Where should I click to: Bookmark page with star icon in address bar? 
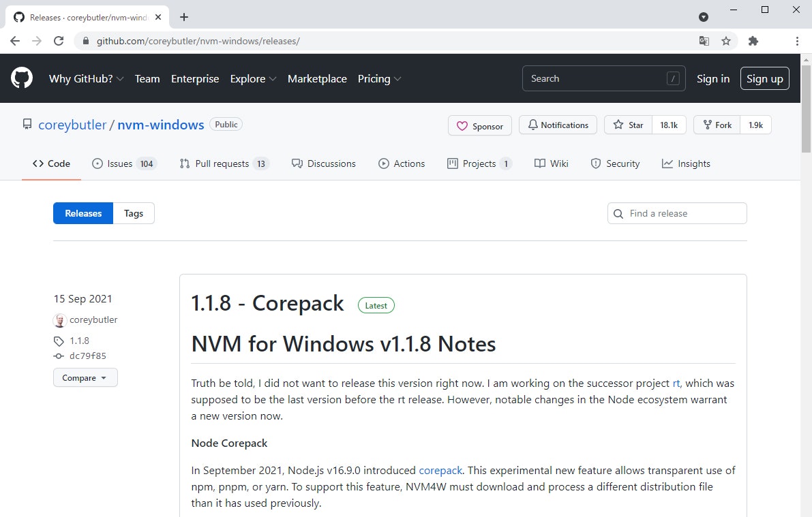pos(726,41)
